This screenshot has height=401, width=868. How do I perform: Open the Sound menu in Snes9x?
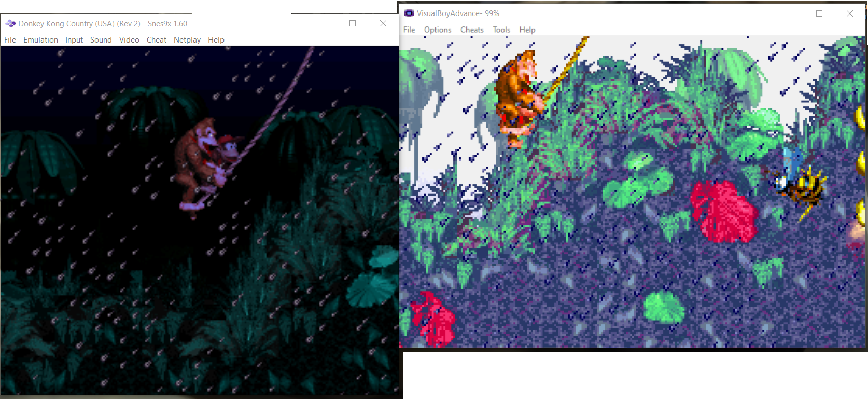(x=101, y=40)
